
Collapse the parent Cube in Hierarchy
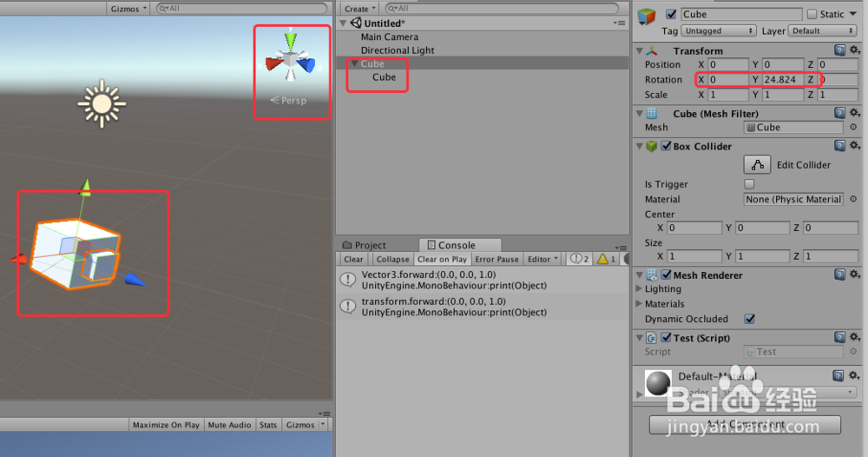[355, 63]
